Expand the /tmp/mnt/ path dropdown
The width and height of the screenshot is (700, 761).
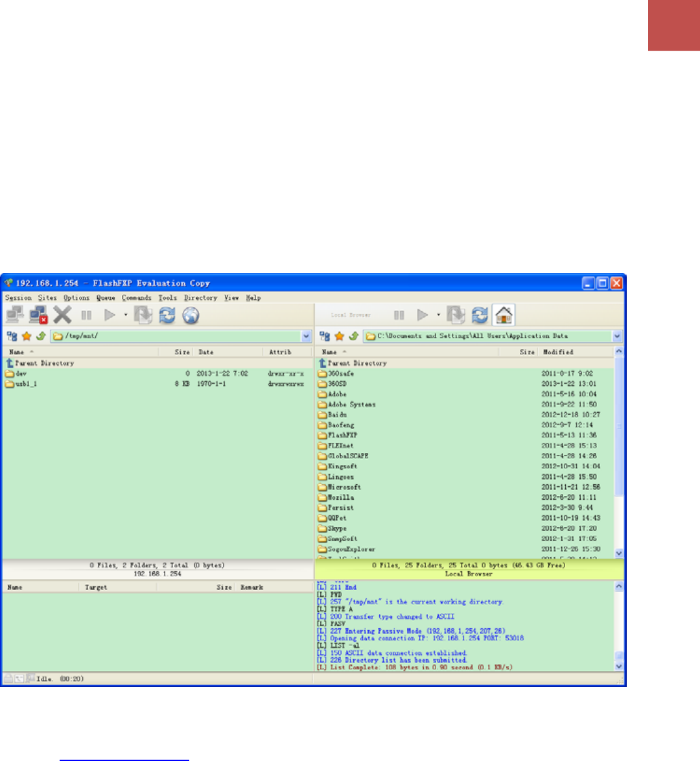pos(307,336)
